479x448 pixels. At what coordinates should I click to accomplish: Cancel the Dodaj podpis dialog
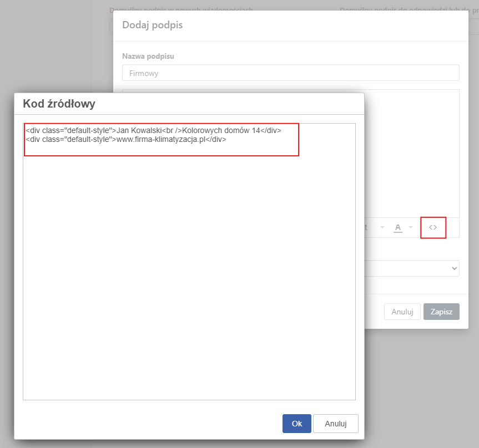click(x=402, y=312)
